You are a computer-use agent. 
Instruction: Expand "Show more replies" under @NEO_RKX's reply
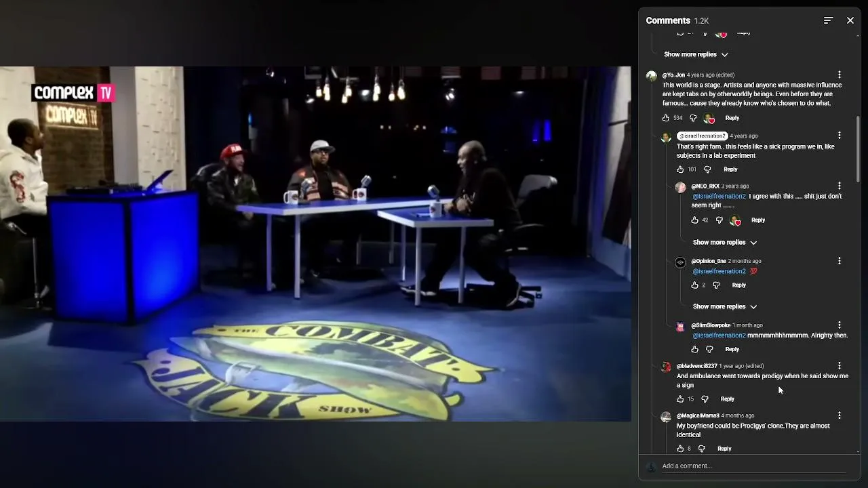point(725,242)
